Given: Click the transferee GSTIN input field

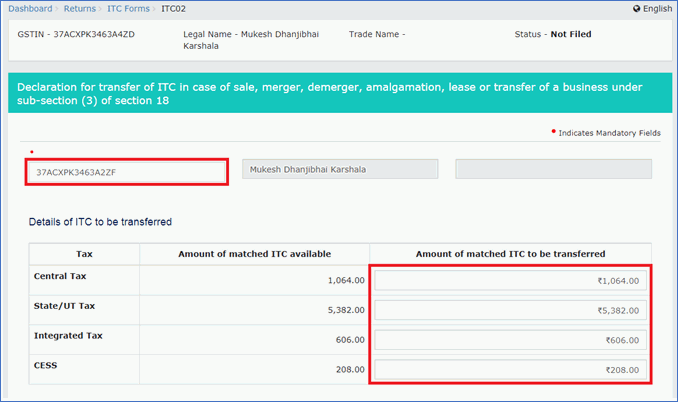Looking at the screenshot, I should [x=126, y=172].
